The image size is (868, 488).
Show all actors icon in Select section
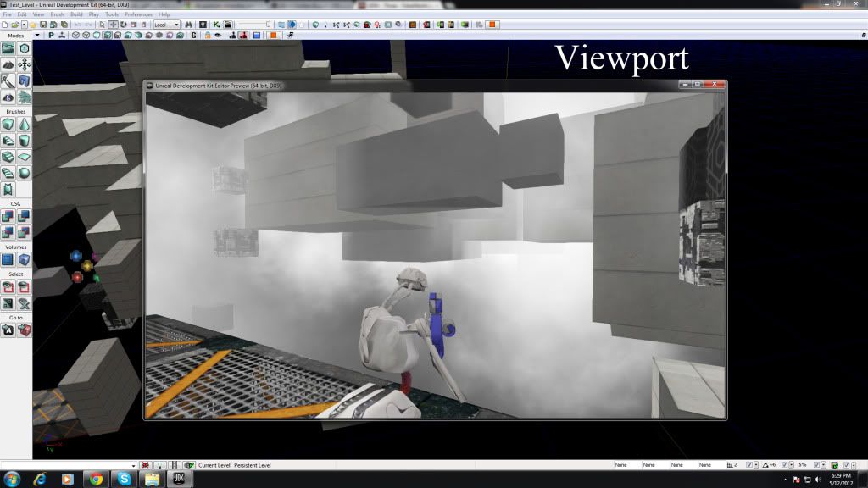[x=24, y=303]
